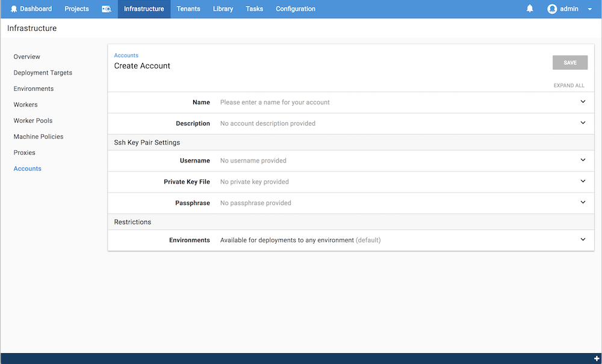The image size is (602, 364).
Task: Expand the Private Key File chevron
Action: click(583, 181)
